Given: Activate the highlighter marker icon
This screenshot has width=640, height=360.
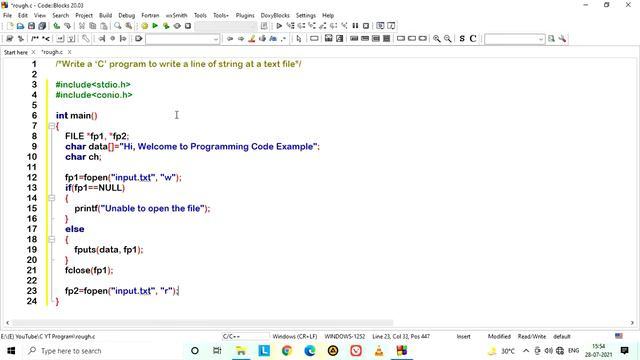Looking at the screenshot, I should point(252,39).
